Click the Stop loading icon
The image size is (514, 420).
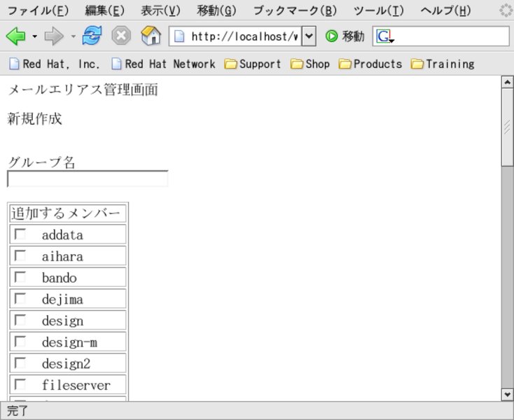[x=121, y=36]
